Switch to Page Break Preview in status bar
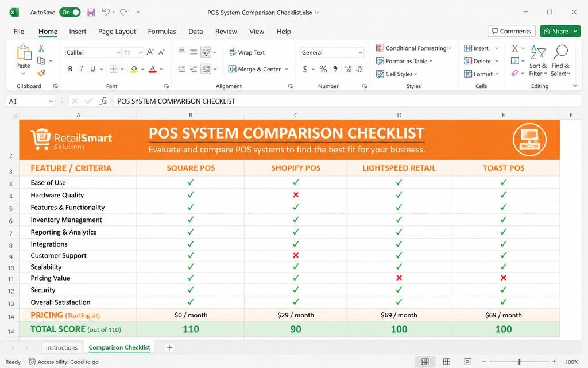This screenshot has width=588, height=368. click(x=467, y=362)
